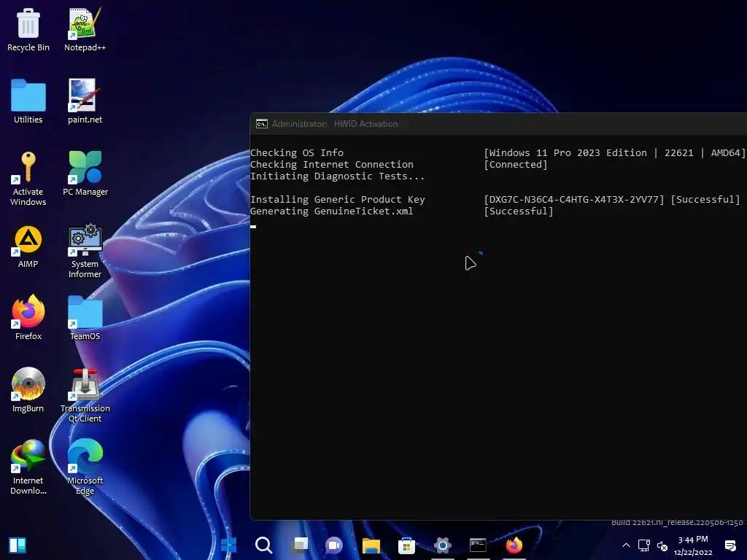The width and height of the screenshot is (747, 560).
Task: Launch the Firefox desktop shortcut
Action: tap(28, 318)
